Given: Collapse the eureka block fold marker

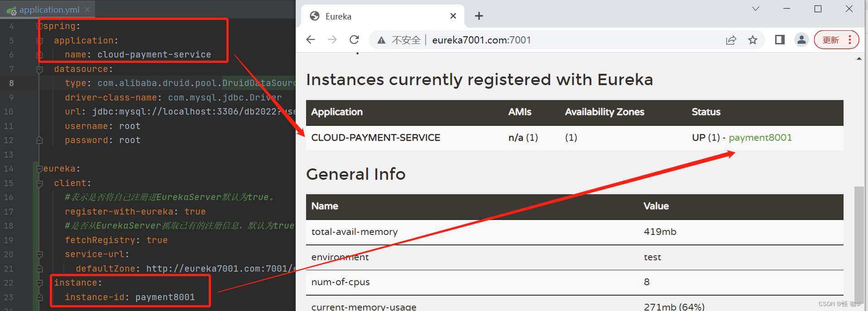Looking at the screenshot, I should pos(39,169).
